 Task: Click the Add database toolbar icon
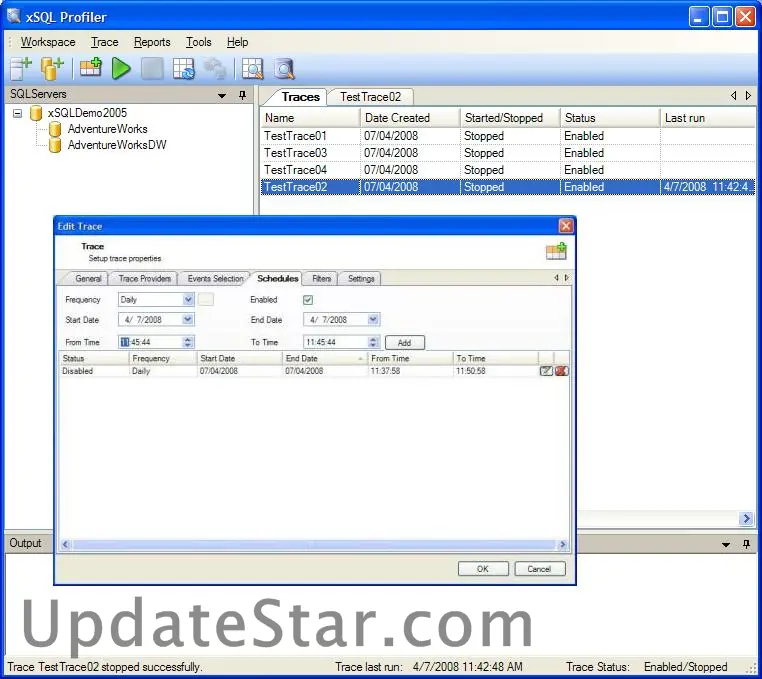[x=52, y=69]
